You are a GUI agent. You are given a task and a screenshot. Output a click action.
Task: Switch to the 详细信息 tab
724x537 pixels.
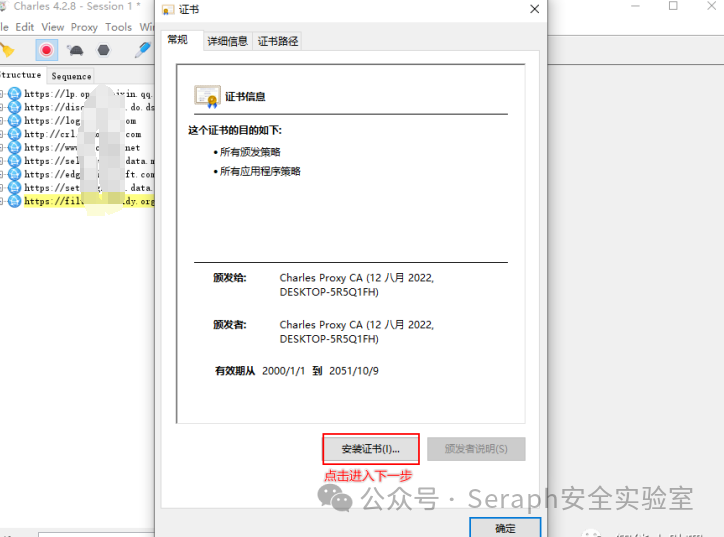pos(228,41)
